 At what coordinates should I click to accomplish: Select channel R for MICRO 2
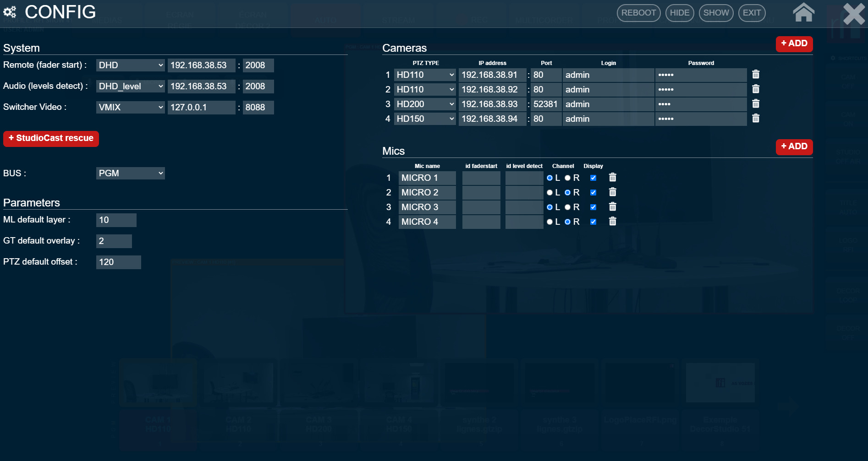pyautogui.click(x=567, y=192)
